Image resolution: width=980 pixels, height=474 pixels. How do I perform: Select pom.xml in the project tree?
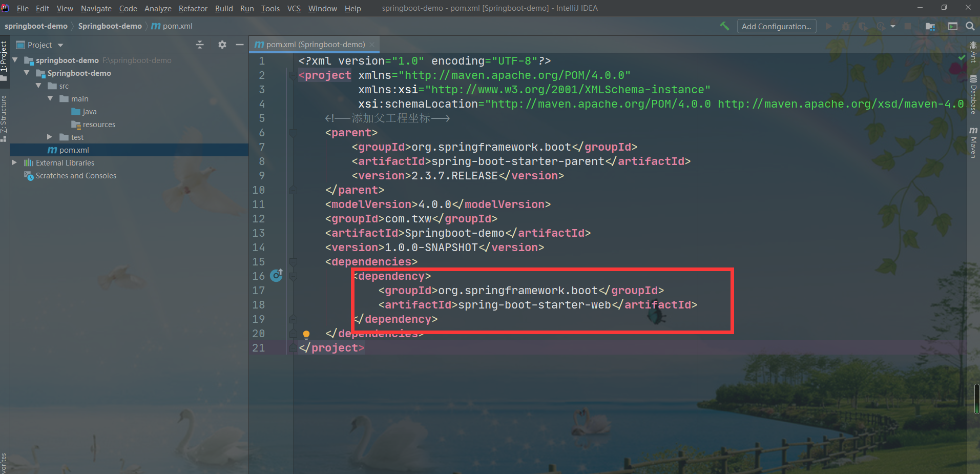(69, 150)
